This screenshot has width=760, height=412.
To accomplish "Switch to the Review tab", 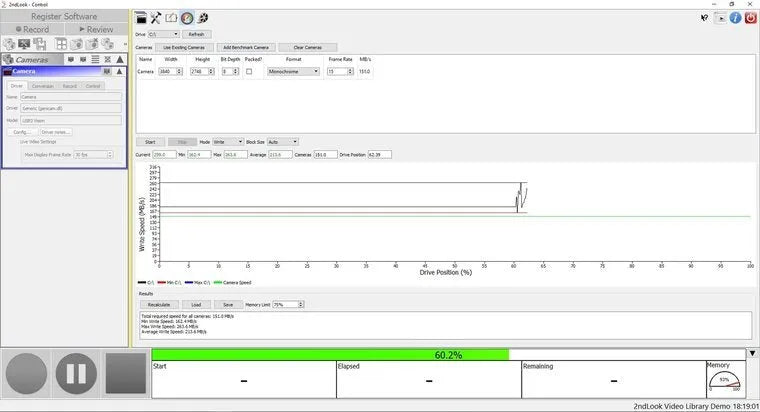I will 97,29.
